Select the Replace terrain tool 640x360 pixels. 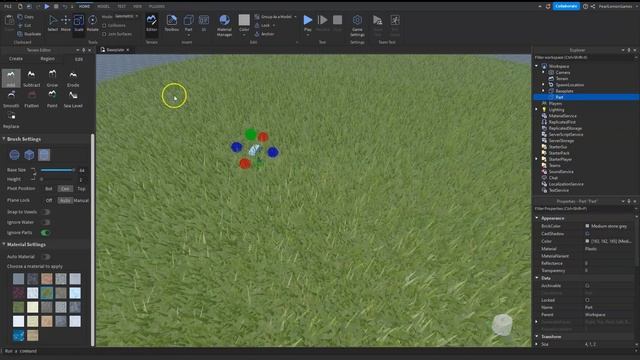11,120
